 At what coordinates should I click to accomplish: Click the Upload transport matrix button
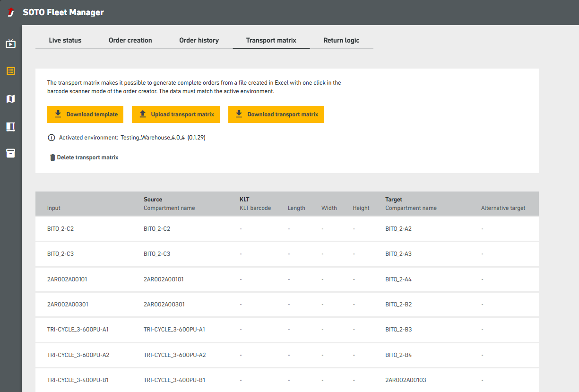[176, 114]
